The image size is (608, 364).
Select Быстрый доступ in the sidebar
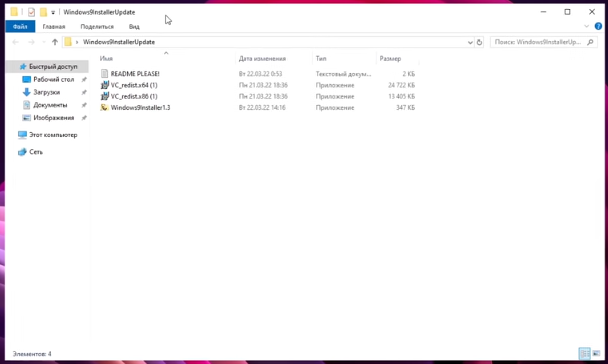pos(53,67)
